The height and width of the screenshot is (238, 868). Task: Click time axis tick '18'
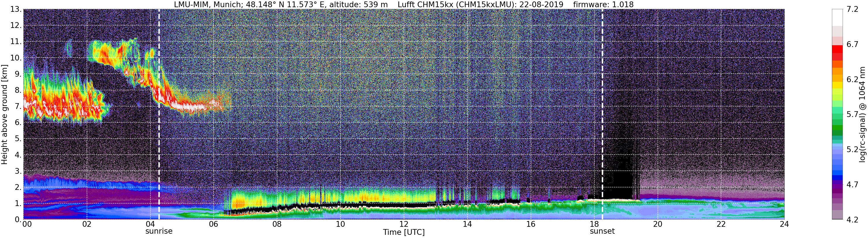[594, 224]
